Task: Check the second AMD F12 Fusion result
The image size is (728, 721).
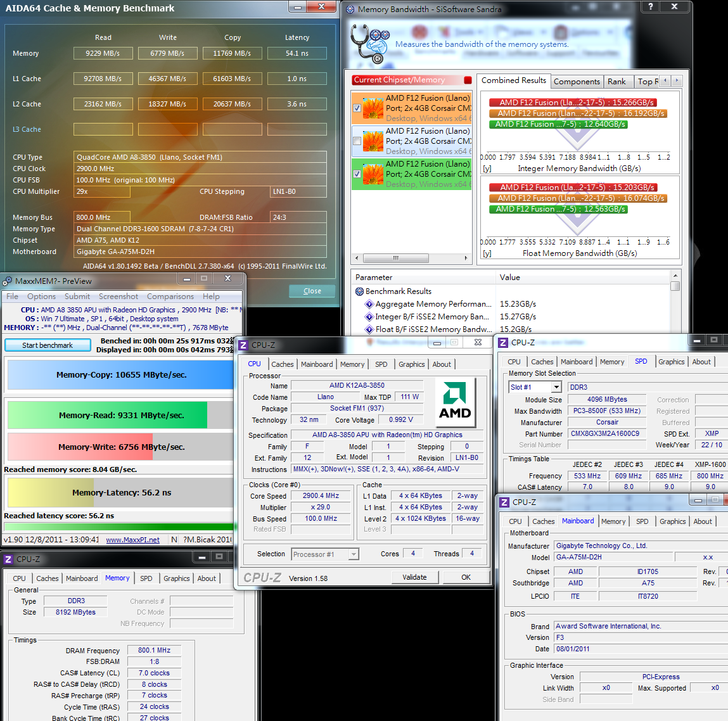Action: (357, 141)
